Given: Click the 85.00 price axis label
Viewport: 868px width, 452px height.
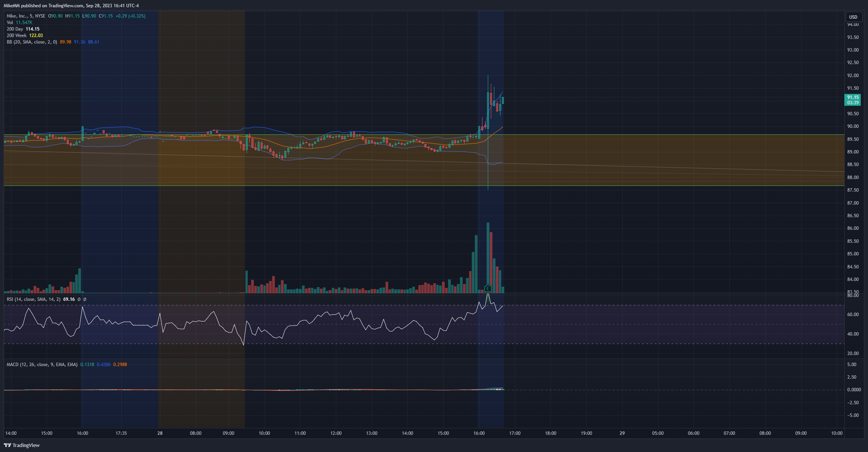Looking at the screenshot, I should point(853,254).
